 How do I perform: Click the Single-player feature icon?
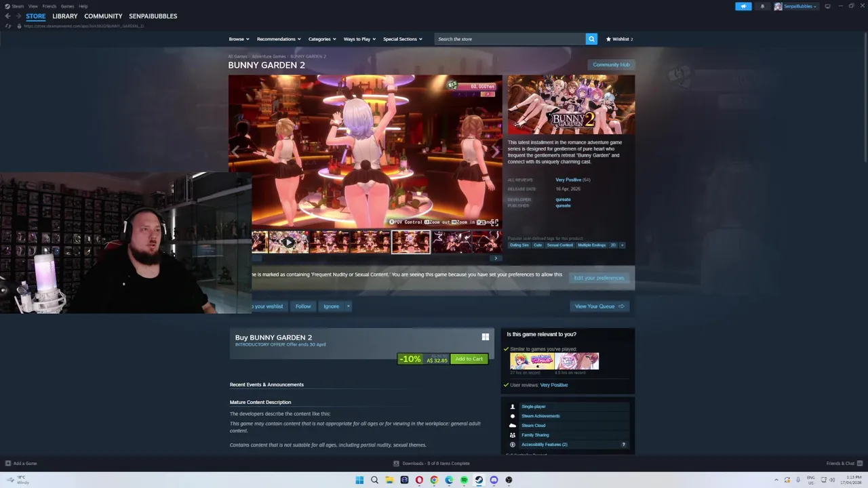pyautogui.click(x=513, y=407)
